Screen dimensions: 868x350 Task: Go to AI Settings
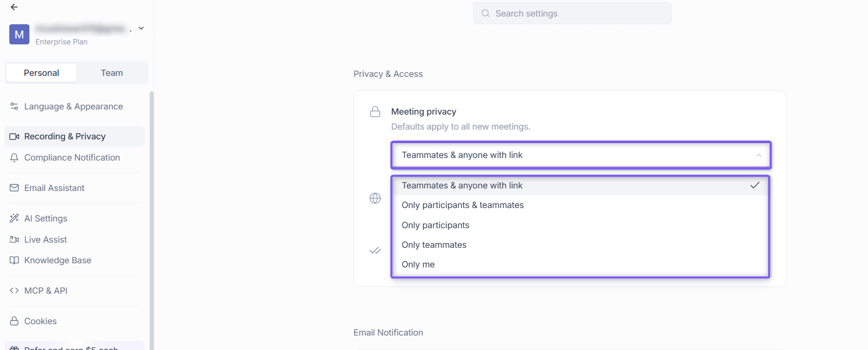(x=74, y=218)
